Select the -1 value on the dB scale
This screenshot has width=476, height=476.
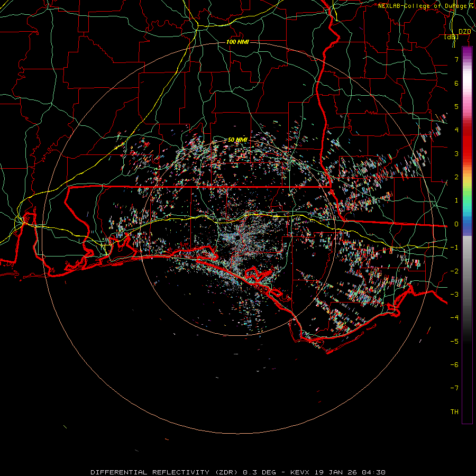(454, 248)
